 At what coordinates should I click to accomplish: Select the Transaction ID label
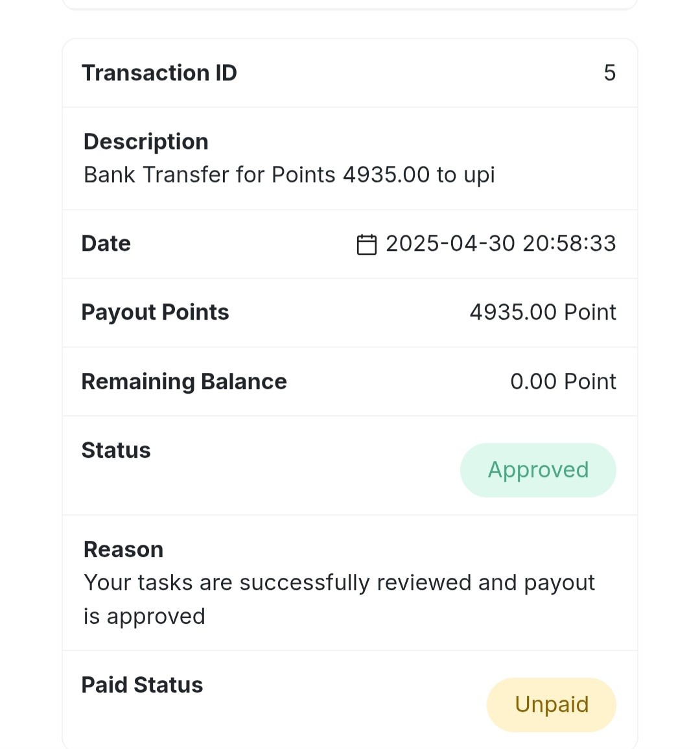[x=159, y=73]
